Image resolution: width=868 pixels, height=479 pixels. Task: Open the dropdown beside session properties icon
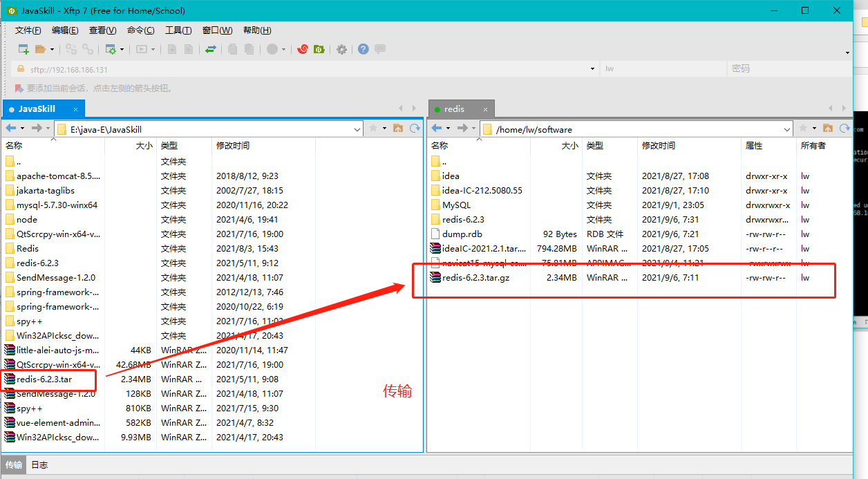pyautogui.click(x=122, y=49)
